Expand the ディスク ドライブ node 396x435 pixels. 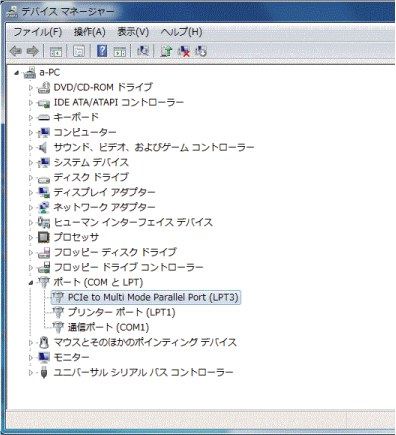point(31,178)
